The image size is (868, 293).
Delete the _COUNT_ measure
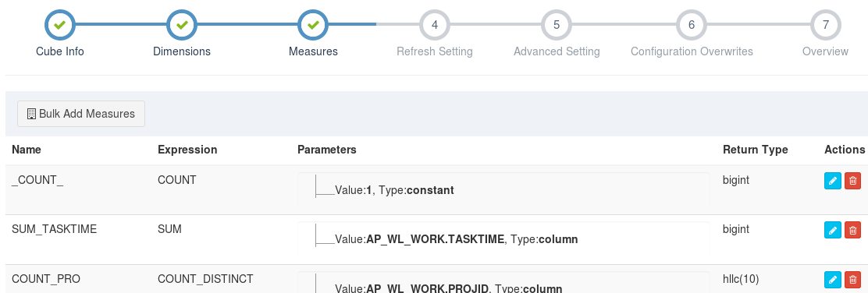pos(853,181)
